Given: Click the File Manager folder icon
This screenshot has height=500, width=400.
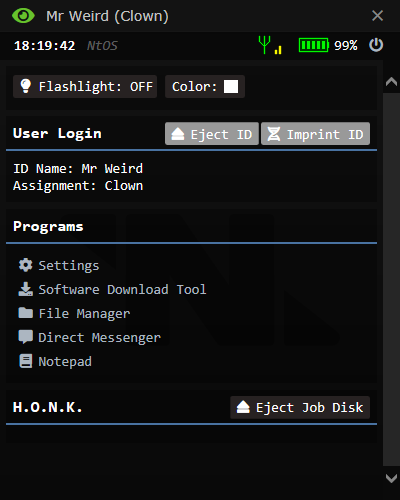Looking at the screenshot, I should [x=26, y=313].
